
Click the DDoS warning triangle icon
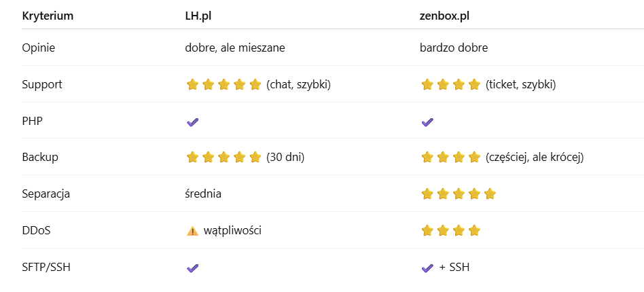tap(192, 231)
